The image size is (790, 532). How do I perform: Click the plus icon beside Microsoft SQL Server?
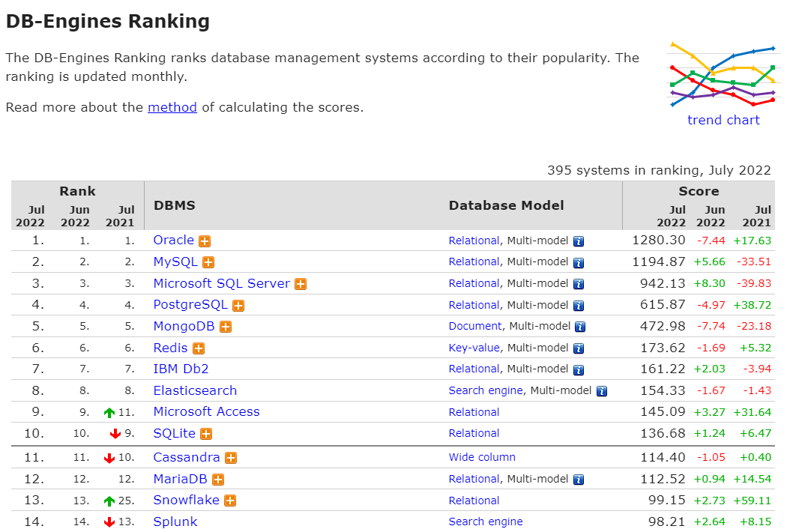[x=301, y=284]
